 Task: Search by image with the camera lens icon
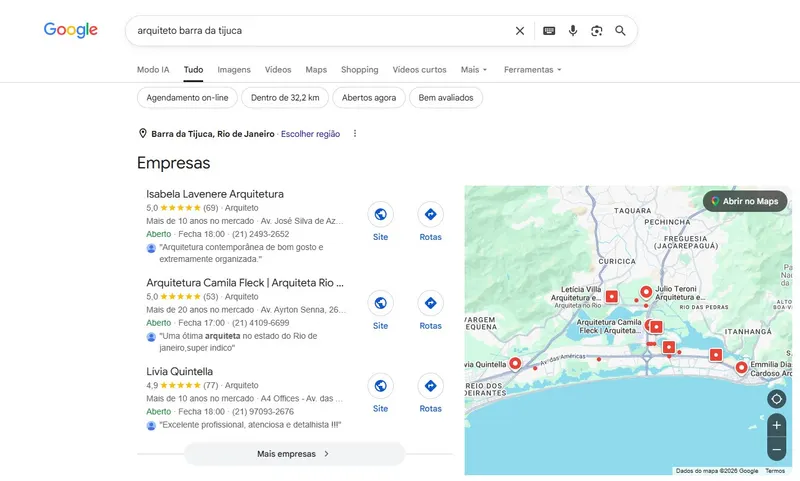click(596, 31)
